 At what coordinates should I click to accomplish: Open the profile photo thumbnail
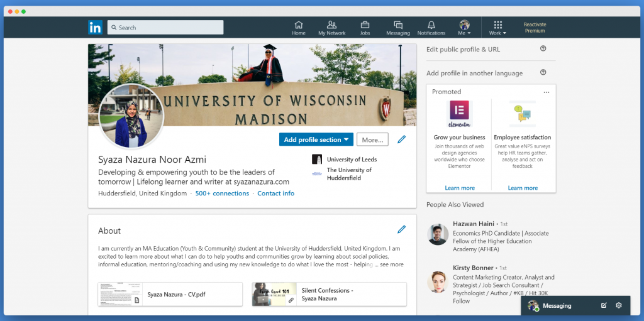coord(131,117)
